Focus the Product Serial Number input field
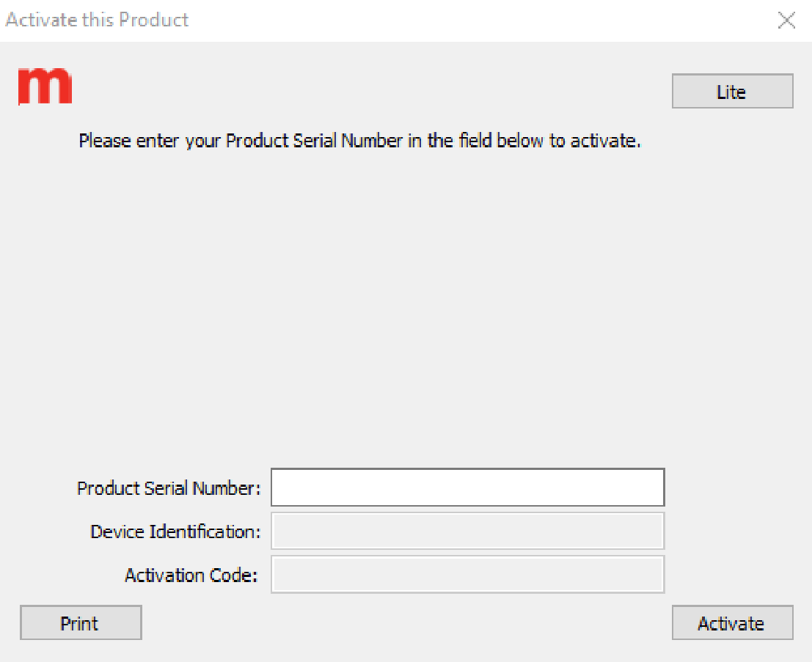The image size is (812, 662). pyautogui.click(x=467, y=488)
